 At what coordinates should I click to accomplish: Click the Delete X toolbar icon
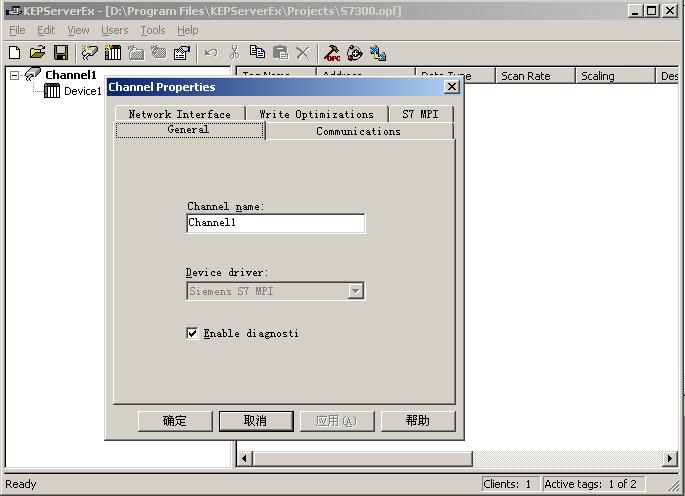pos(302,53)
